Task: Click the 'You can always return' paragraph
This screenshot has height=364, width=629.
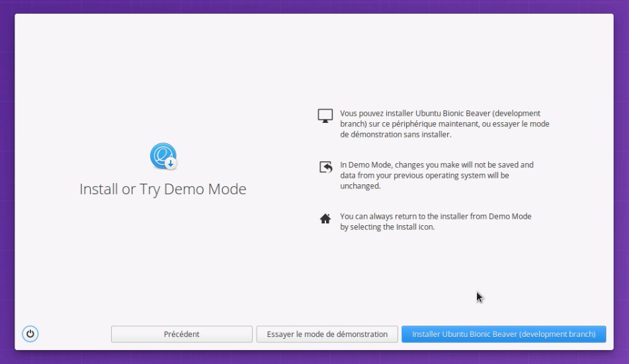Action: point(436,221)
